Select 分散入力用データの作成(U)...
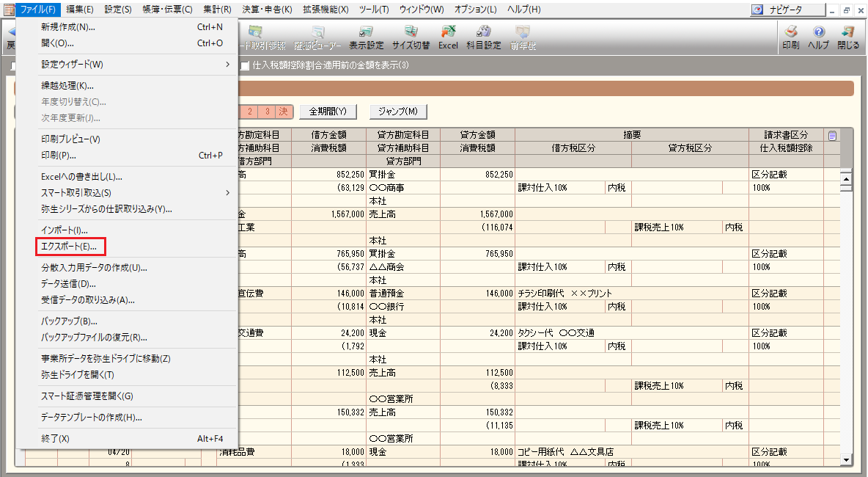 point(137,268)
